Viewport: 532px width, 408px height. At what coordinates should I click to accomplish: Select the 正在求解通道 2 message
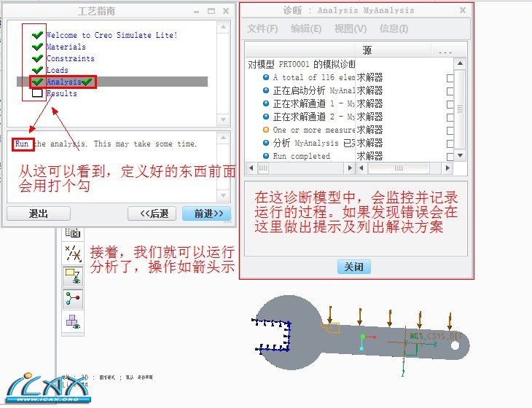[x=314, y=117]
